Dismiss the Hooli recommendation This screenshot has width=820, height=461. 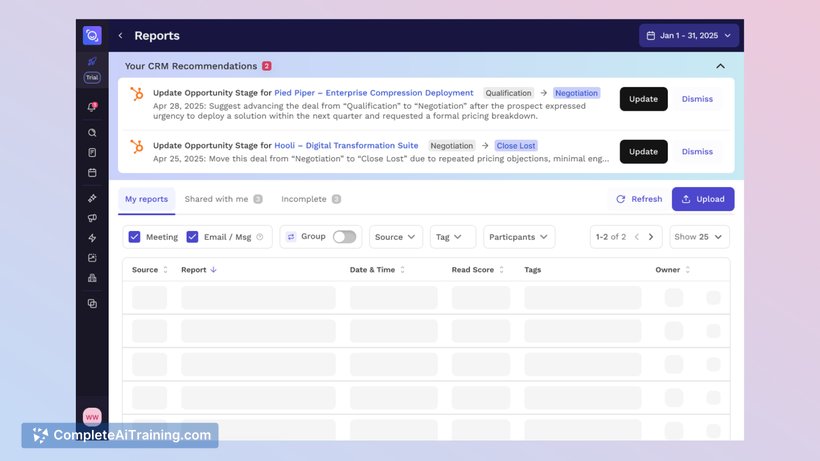pos(697,152)
